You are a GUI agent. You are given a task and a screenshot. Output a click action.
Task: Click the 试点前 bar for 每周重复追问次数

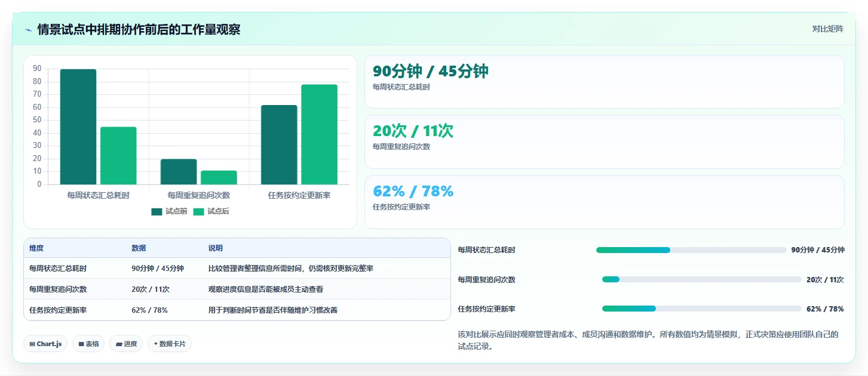click(179, 172)
